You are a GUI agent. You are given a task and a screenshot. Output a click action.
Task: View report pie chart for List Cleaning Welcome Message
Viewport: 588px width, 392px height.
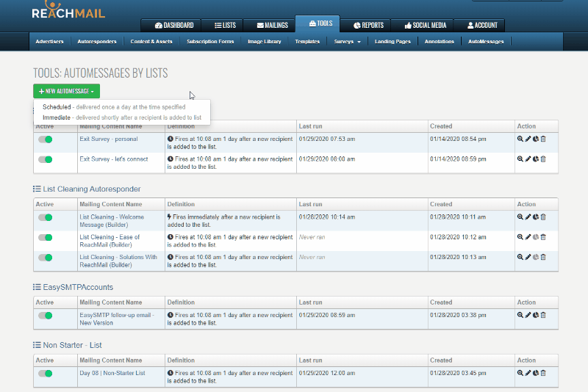(x=535, y=217)
